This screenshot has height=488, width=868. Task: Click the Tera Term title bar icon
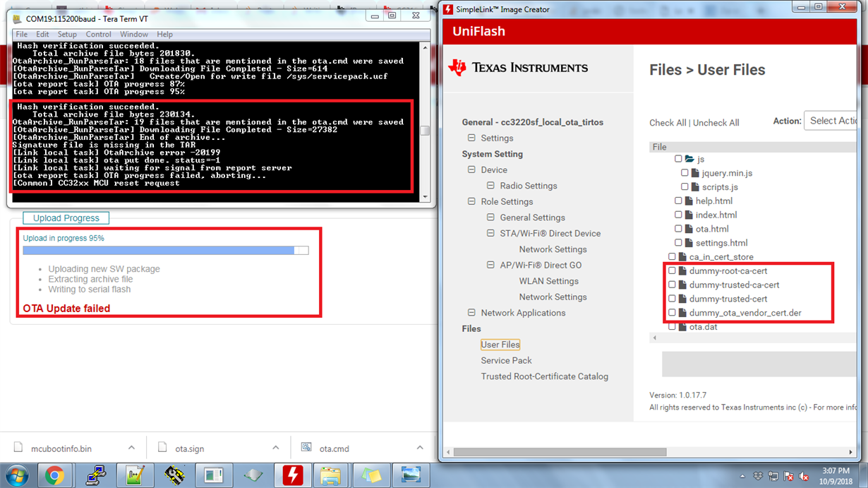click(x=17, y=18)
